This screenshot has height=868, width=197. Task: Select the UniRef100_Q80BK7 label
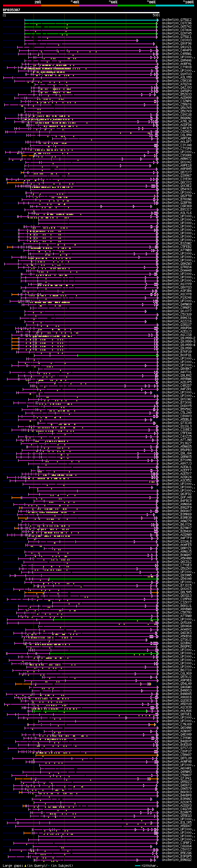[x=177, y=369]
